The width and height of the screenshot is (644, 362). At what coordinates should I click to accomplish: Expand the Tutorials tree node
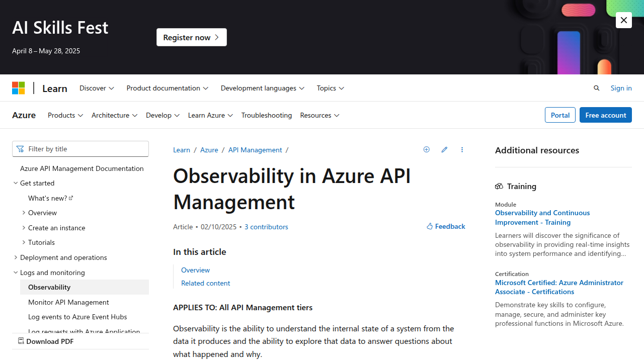click(x=24, y=242)
